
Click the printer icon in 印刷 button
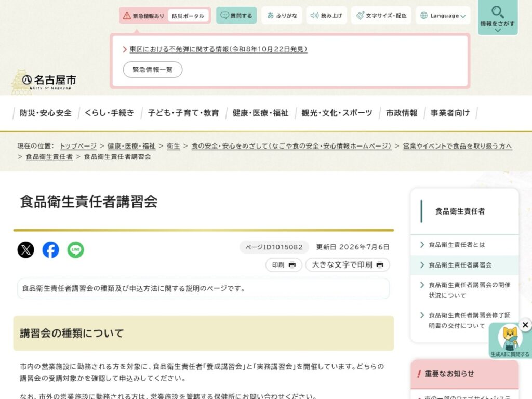pyautogui.click(x=292, y=265)
